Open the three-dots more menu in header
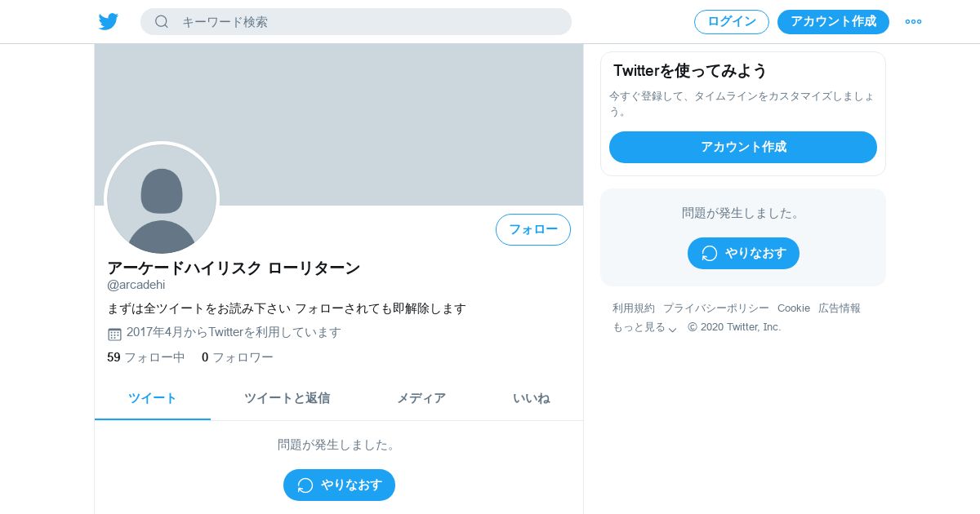 pyautogui.click(x=913, y=22)
